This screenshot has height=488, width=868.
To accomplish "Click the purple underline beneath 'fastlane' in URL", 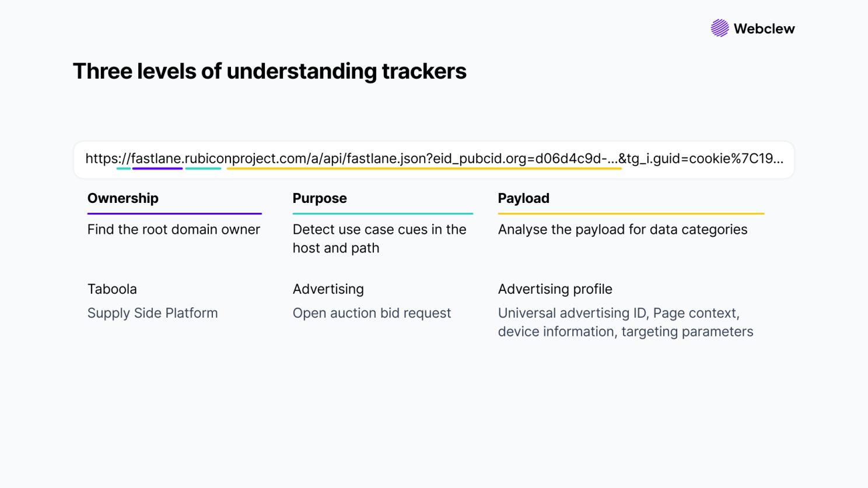I will tap(157, 168).
